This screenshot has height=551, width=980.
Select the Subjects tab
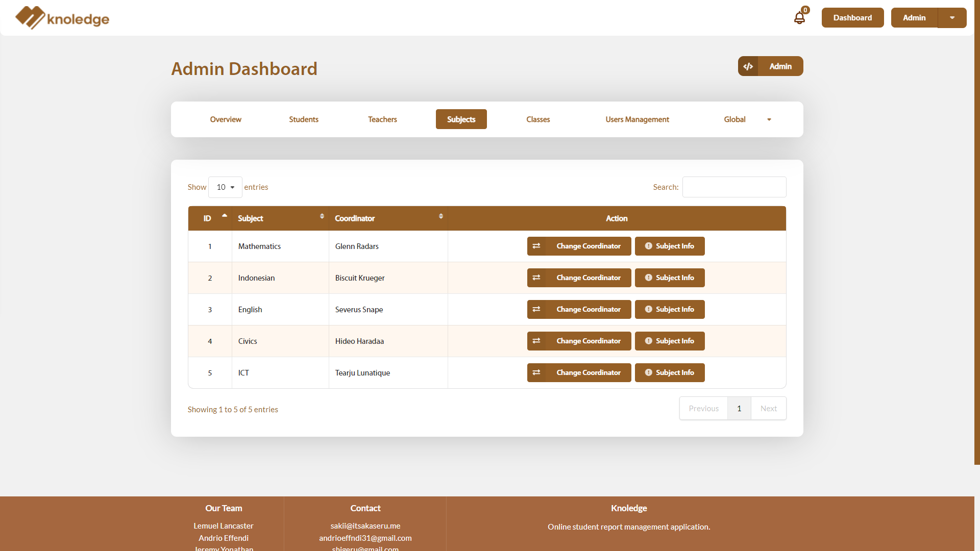[461, 119]
